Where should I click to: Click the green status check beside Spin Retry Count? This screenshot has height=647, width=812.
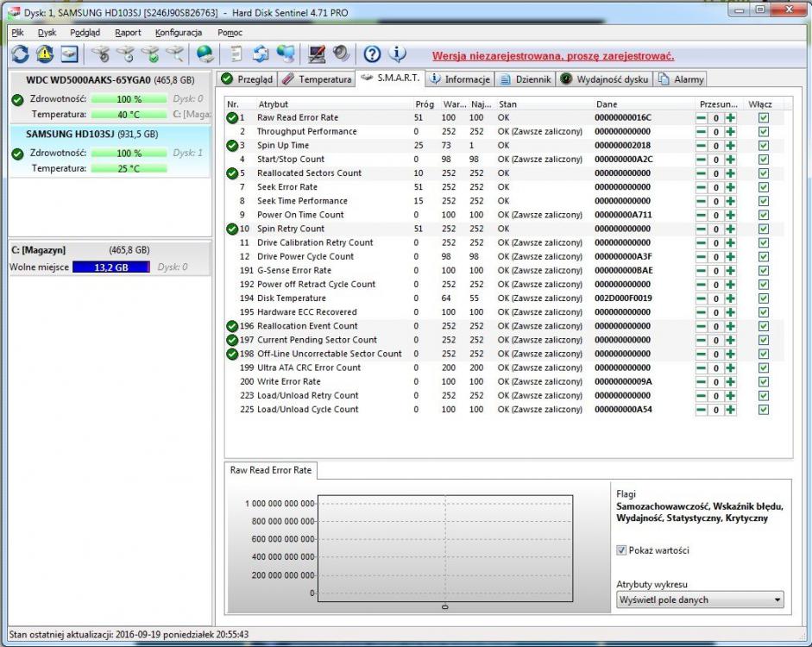pyautogui.click(x=232, y=229)
